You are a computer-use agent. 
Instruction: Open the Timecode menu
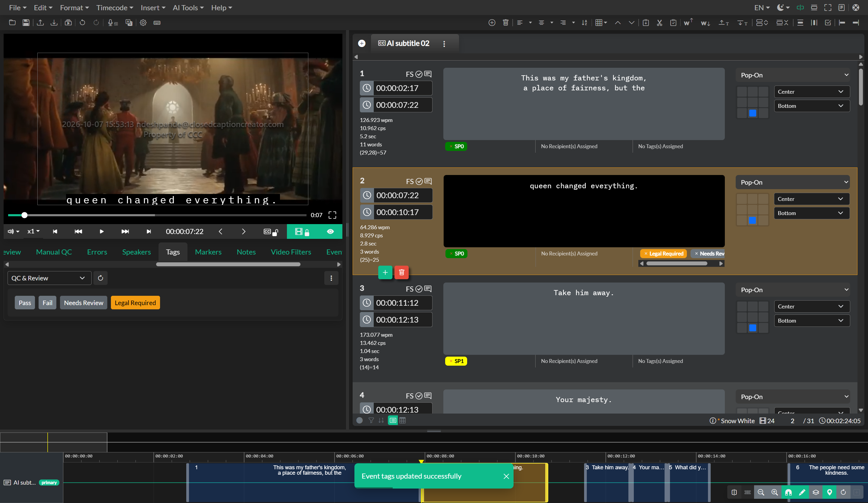point(114,8)
